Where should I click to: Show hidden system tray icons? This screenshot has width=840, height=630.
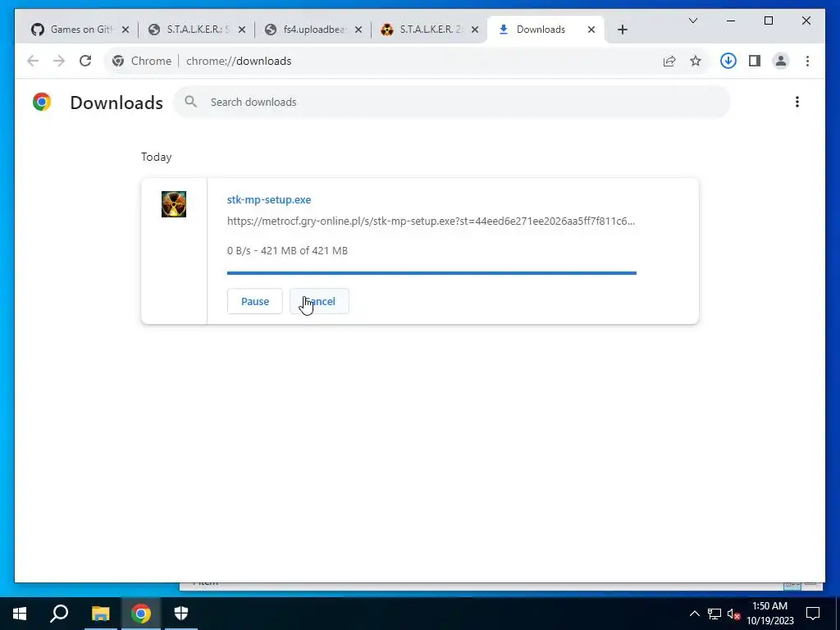[x=694, y=614]
